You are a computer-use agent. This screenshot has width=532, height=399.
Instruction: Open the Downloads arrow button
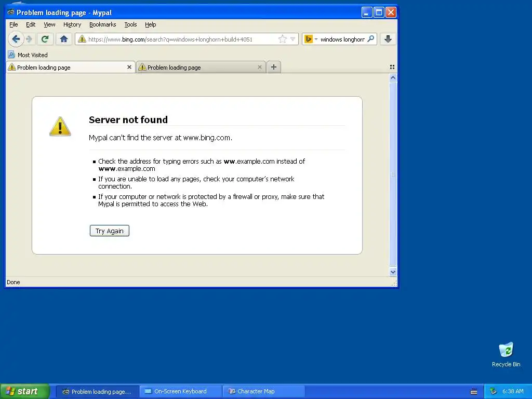point(388,39)
